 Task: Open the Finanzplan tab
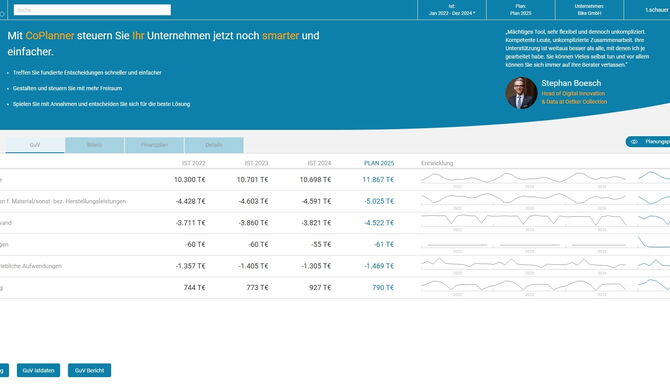[x=154, y=145]
